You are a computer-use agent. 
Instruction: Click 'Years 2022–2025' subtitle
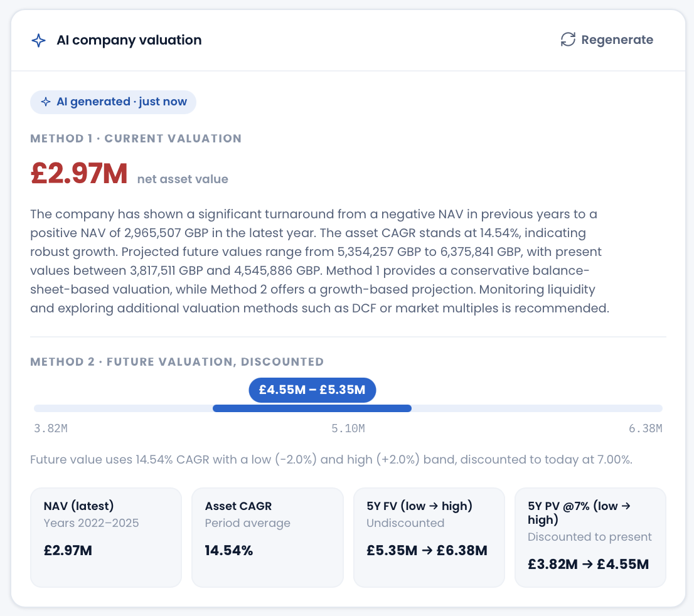[x=91, y=523]
